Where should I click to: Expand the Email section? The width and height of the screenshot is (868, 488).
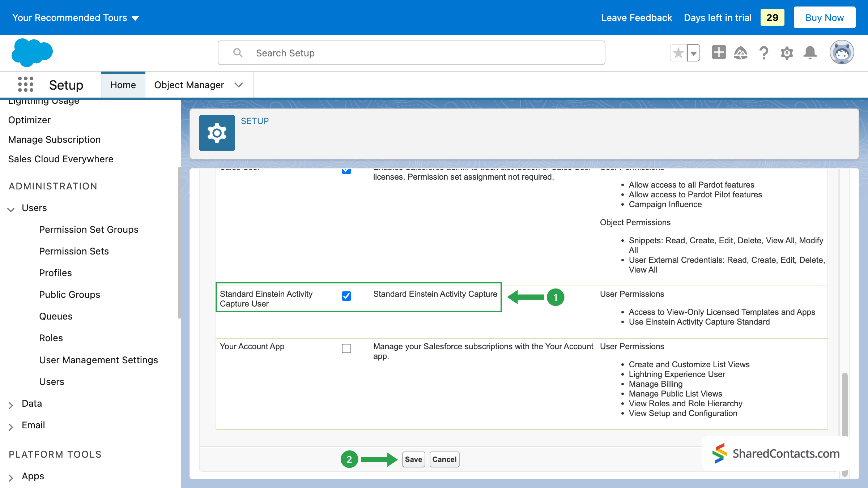tap(11, 427)
